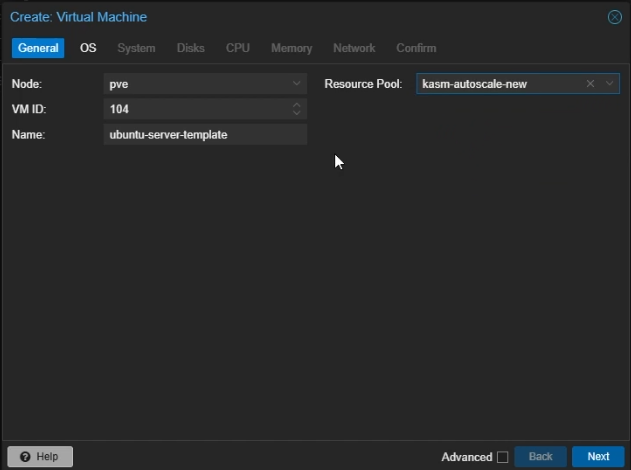Expand the Resource Pool dropdown arrow
Viewport: 631px width, 470px height.
pyautogui.click(x=609, y=84)
